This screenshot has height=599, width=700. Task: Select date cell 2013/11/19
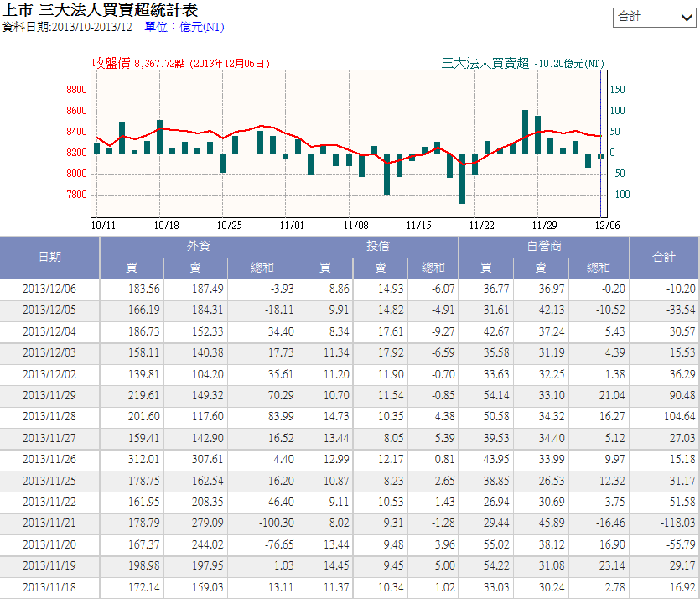(49, 566)
